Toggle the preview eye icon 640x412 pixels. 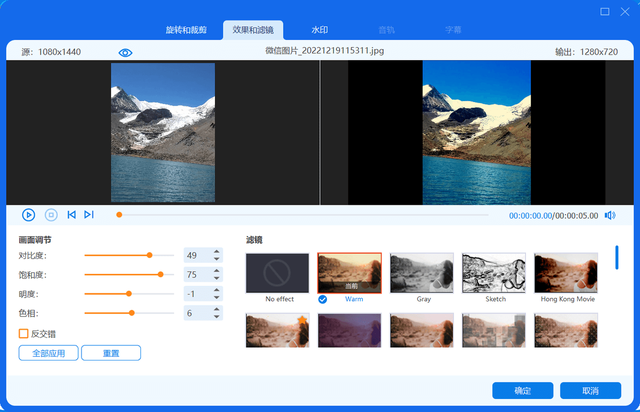tap(125, 53)
